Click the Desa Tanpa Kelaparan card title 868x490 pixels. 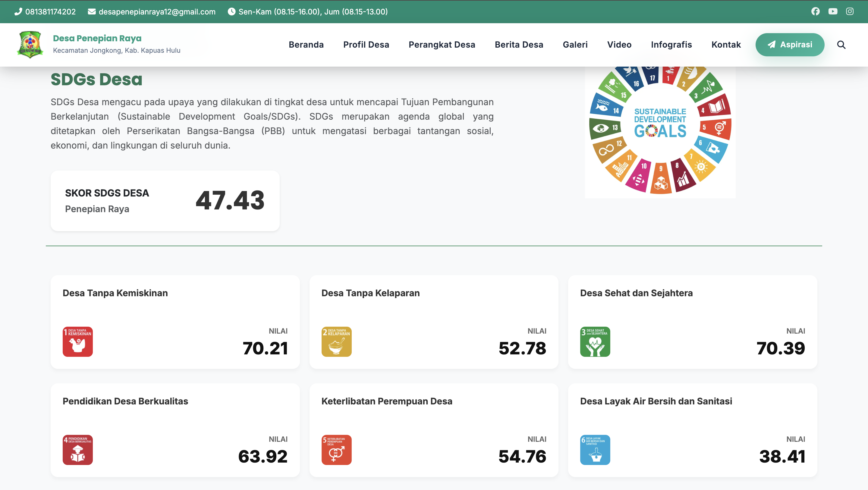pos(370,293)
